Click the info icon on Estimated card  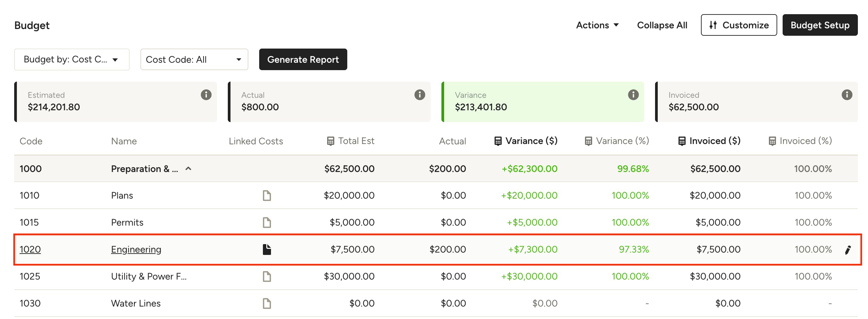tap(206, 95)
